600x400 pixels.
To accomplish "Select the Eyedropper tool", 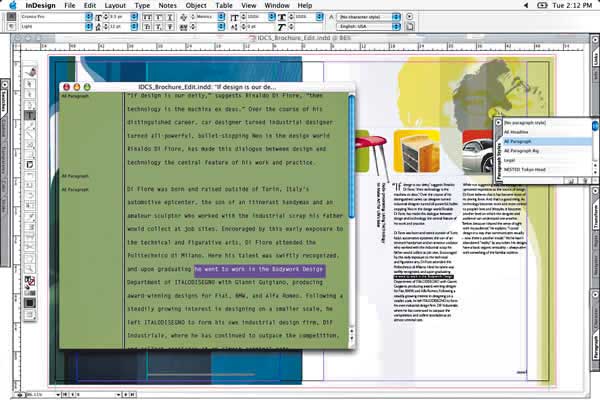I will pos(30,217).
